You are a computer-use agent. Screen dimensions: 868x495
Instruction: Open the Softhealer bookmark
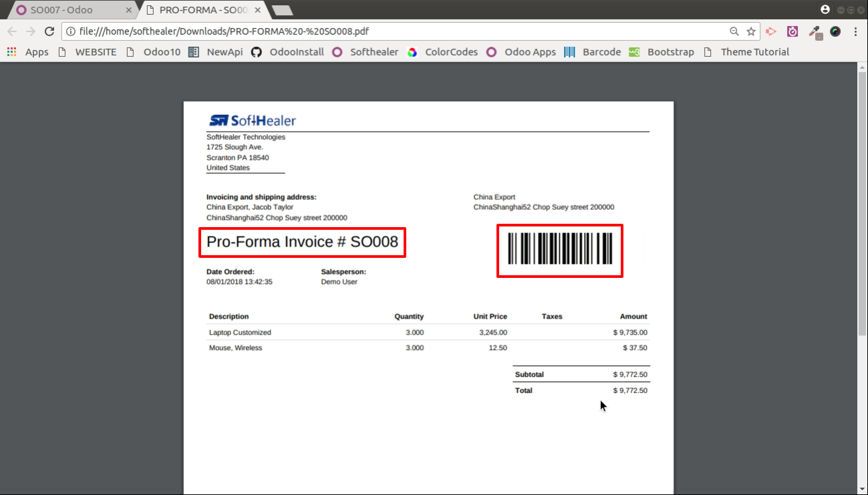point(366,52)
